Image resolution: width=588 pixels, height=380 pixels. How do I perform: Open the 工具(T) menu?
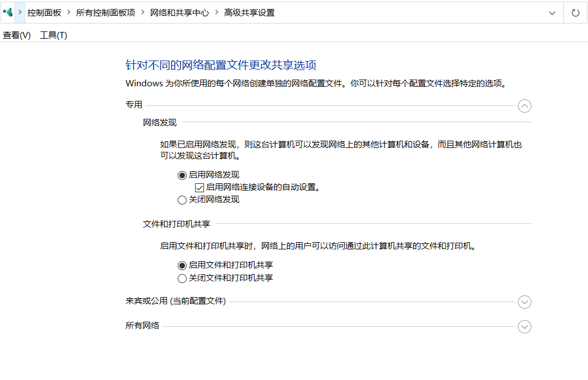tap(53, 35)
